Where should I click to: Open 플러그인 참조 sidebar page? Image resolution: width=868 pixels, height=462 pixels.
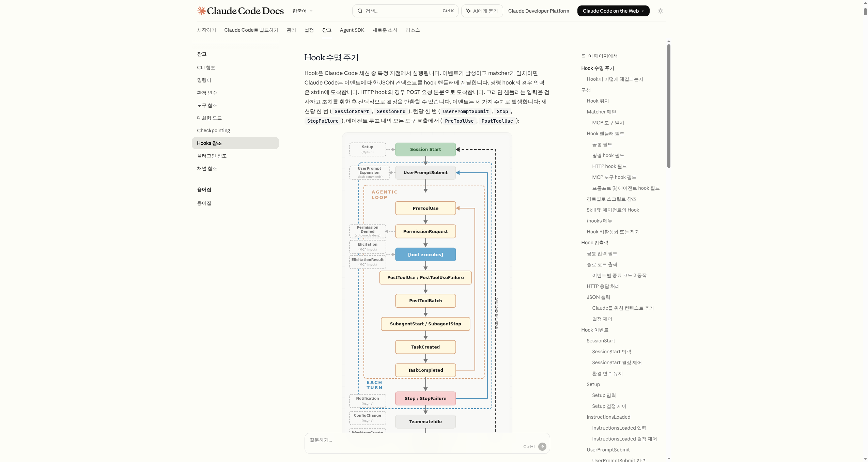pos(212,156)
